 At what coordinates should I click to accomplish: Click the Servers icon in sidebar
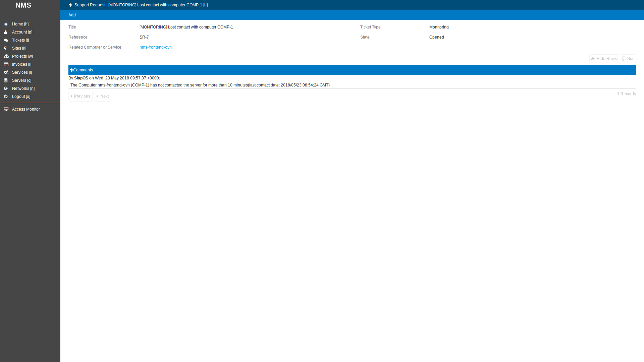point(6,80)
